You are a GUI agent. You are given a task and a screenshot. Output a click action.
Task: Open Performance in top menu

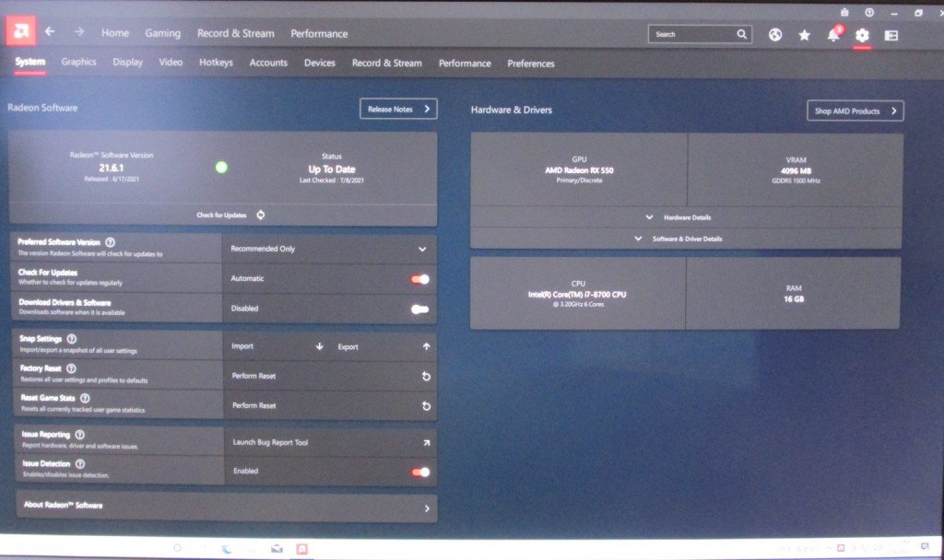tap(319, 34)
